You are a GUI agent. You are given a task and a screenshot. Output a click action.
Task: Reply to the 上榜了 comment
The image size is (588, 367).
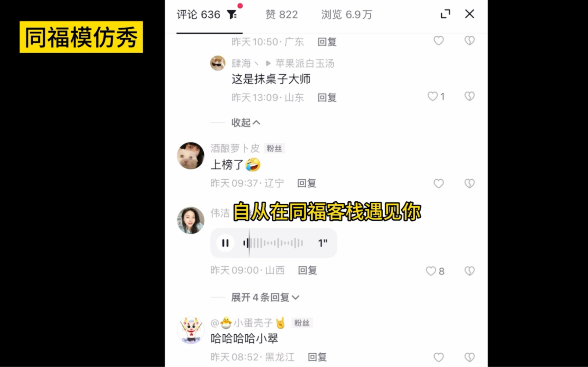click(307, 183)
